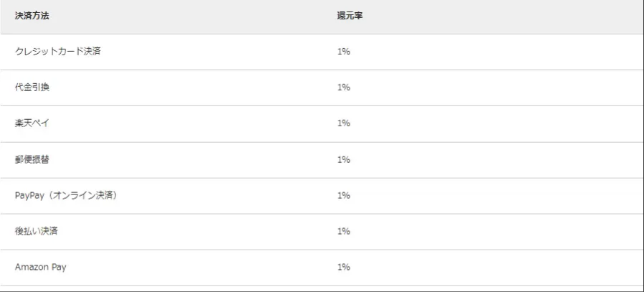The width and height of the screenshot is (644, 292).
Task: Click the empty header area right of 還元率
Action: (x=501, y=15)
